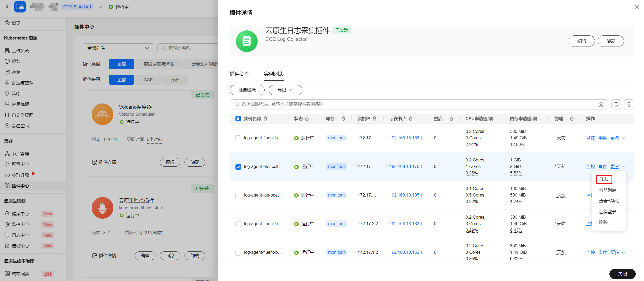Click the refresh icon beside instance search
This screenshot has width=644, height=281.
coord(616,104)
